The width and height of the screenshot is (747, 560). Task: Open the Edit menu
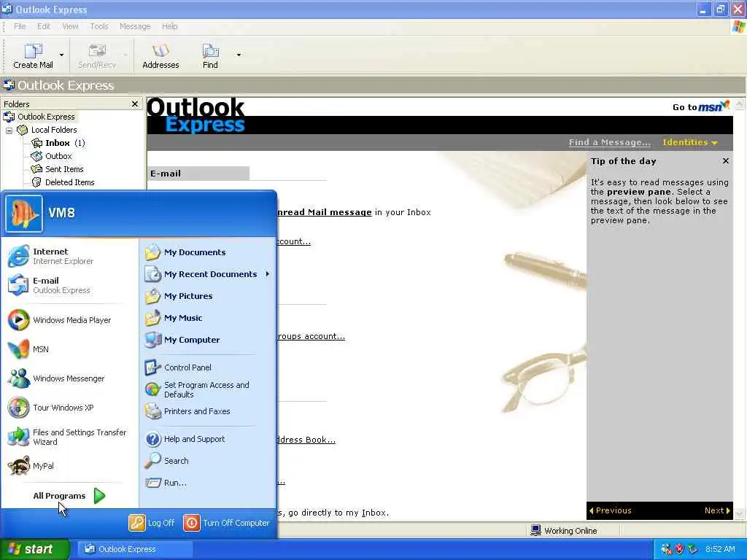point(44,26)
